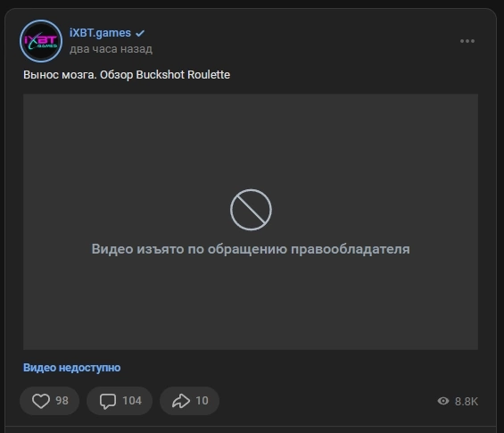Click the like count 98
504x433 pixels.
click(62, 401)
